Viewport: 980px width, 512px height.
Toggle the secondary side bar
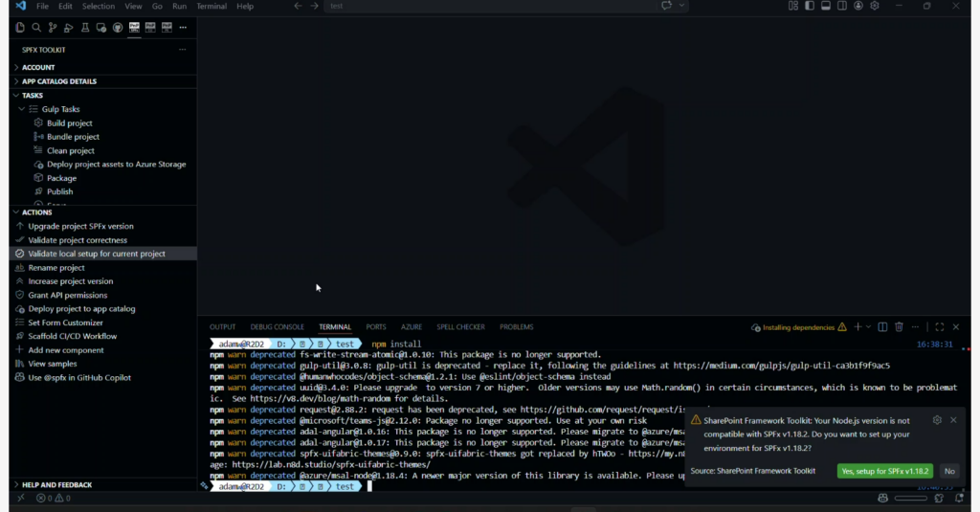pos(842,6)
